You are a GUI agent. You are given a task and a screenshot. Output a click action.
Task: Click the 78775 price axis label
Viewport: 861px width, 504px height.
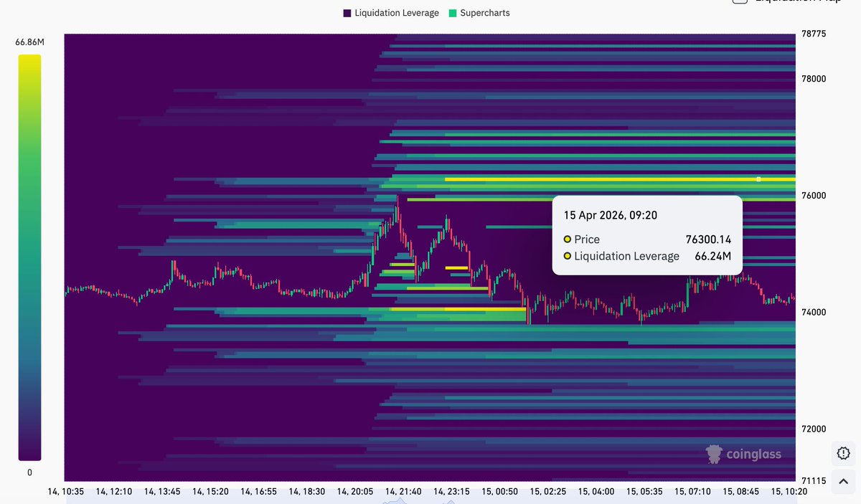tap(814, 34)
